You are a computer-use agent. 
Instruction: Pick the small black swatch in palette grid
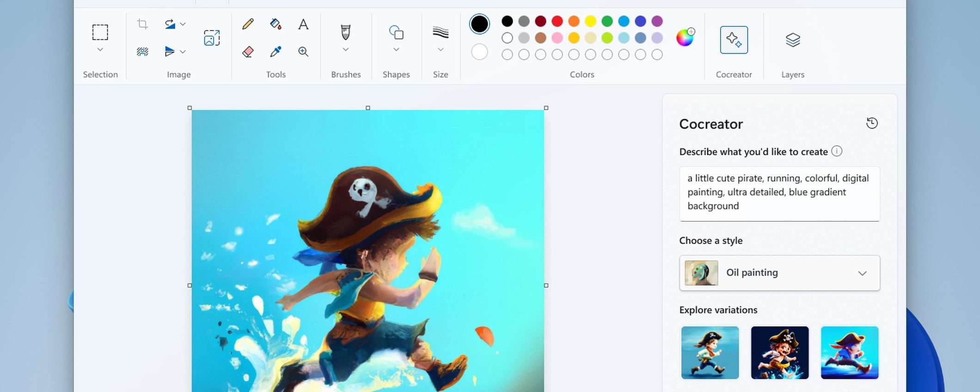(507, 21)
